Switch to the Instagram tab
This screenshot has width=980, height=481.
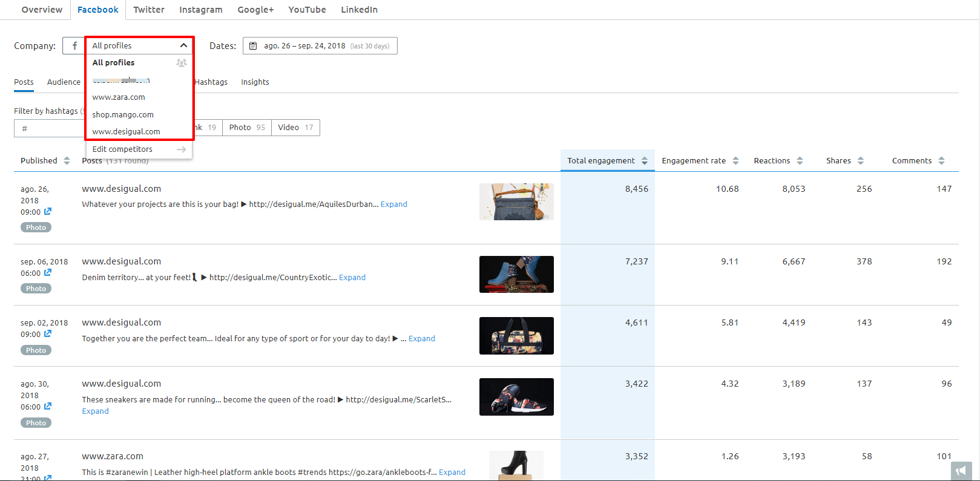[201, 10]
